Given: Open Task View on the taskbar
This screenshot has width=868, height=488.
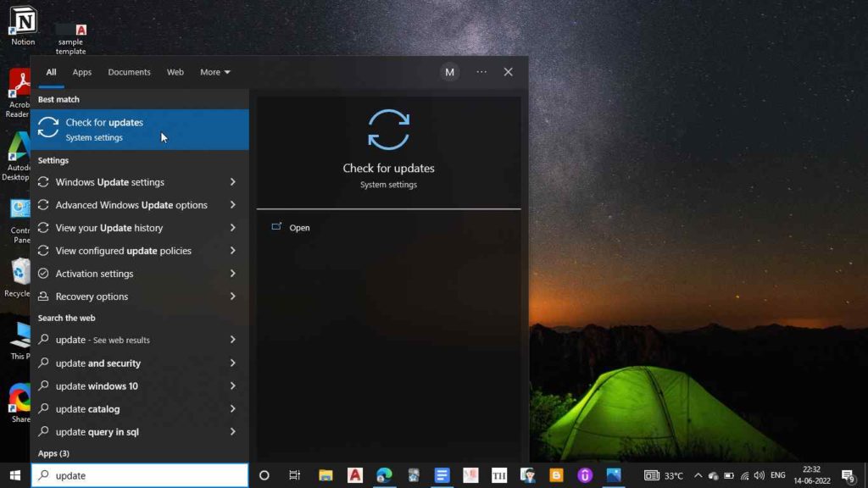Looking at the screenshot, I should click(294, 475).
